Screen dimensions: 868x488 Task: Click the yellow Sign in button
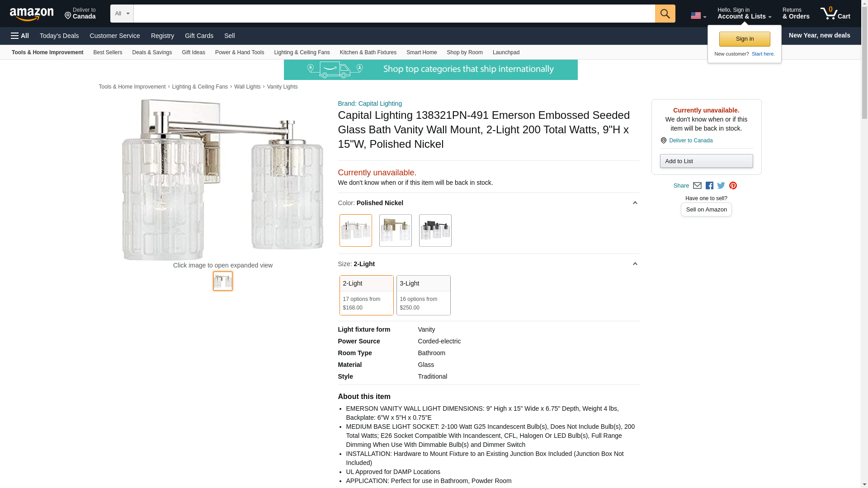[745, 39]
